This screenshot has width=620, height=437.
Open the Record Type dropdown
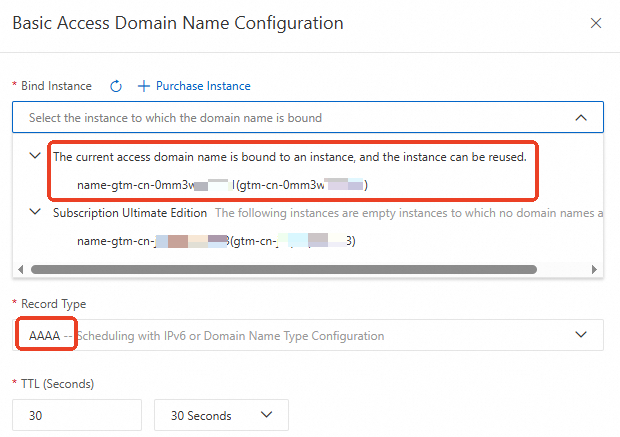pos(308,335)
